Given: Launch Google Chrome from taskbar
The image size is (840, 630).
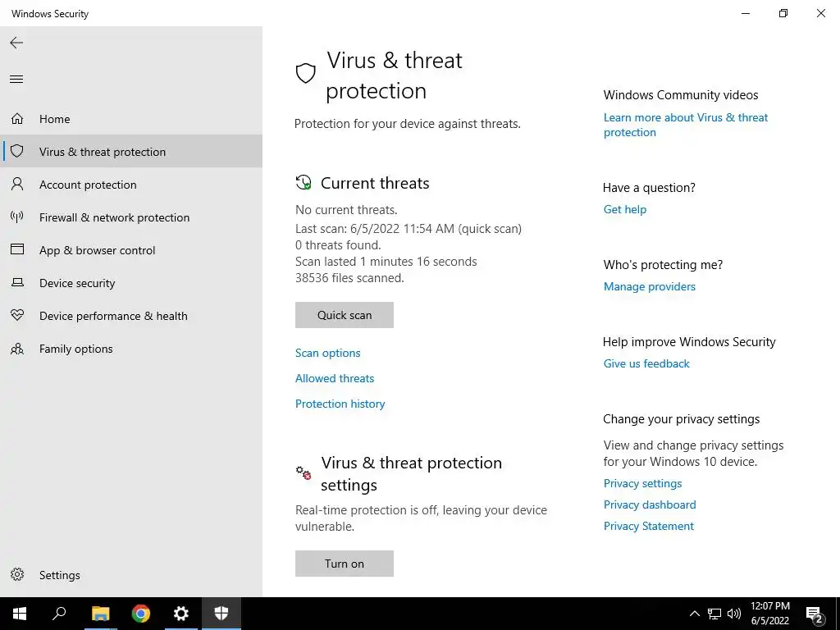Looking at the screenshot, I should tap(141, 614).
